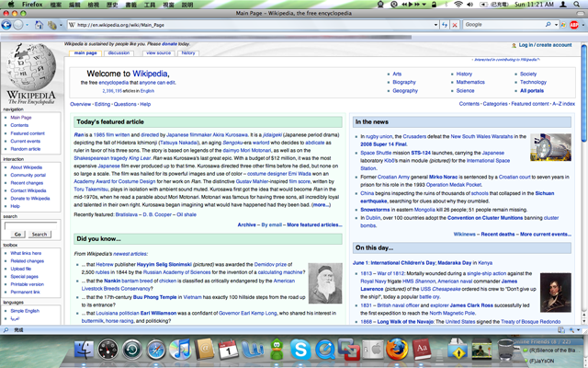This screenshot has width=588, height=368.
Task: Click More featured articles link
Action: [314, 224]
